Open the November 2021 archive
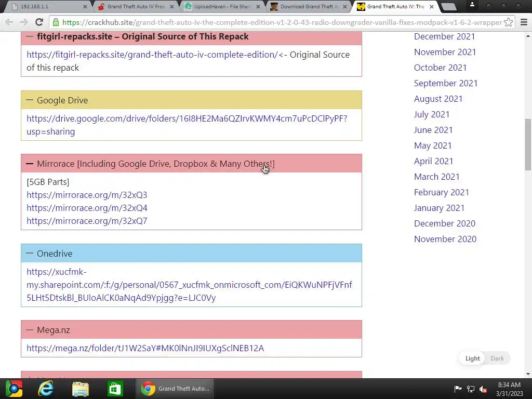This screenshot has width=532, height=399. coord(445,52)
